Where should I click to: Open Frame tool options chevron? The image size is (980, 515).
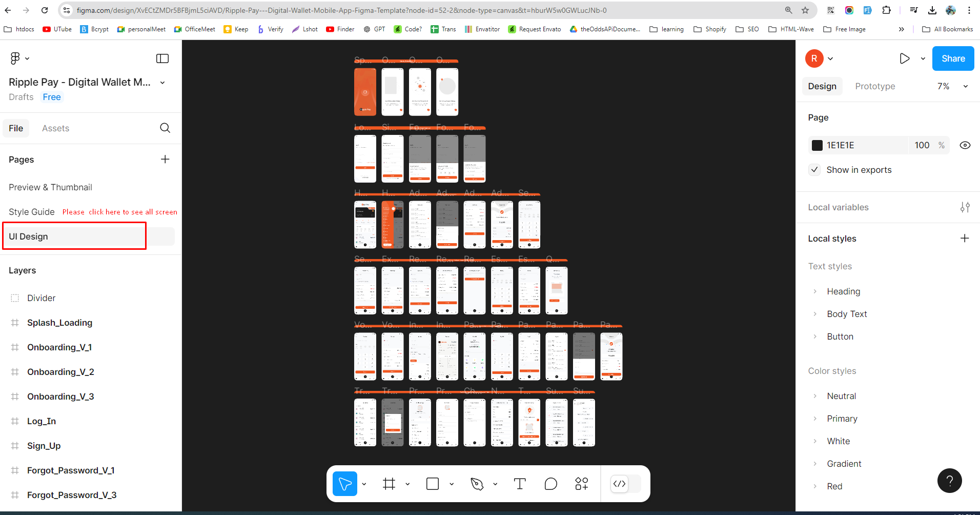tap(407, 484)
